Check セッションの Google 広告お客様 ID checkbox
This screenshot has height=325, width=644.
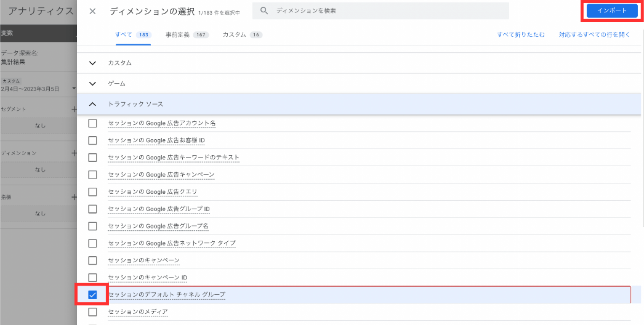click(x=92, y=140)
